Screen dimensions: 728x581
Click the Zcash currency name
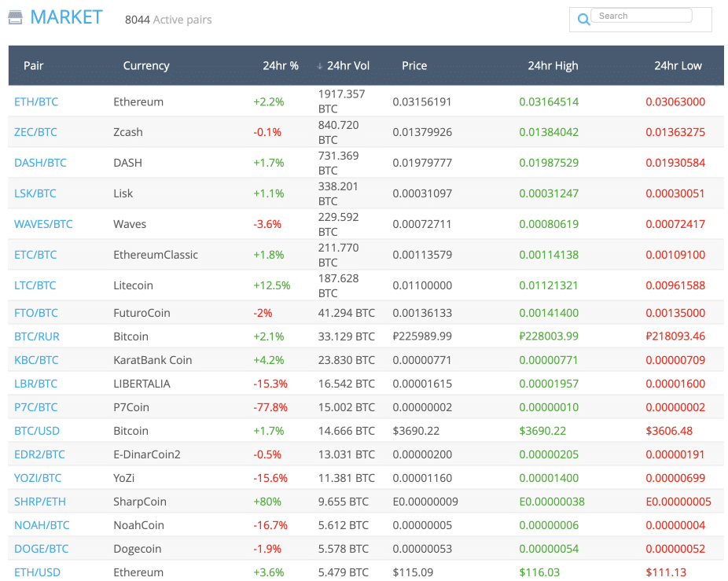click(x=128, y=132)
